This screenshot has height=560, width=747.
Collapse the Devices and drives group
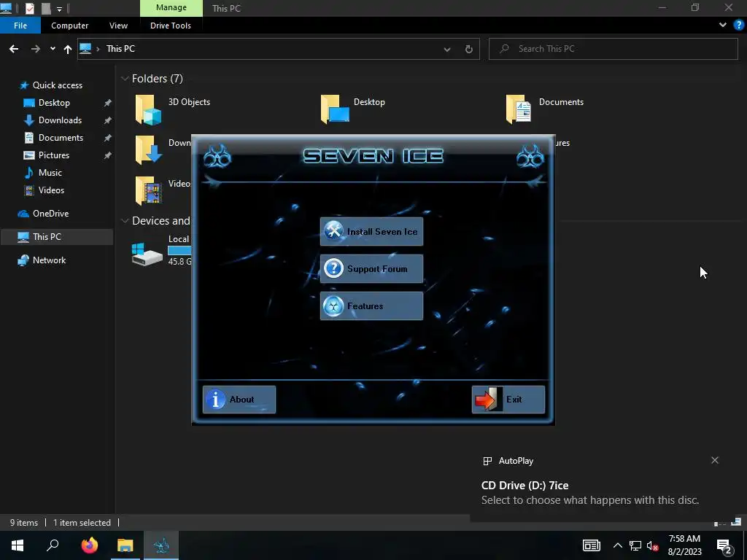[125, 220]
